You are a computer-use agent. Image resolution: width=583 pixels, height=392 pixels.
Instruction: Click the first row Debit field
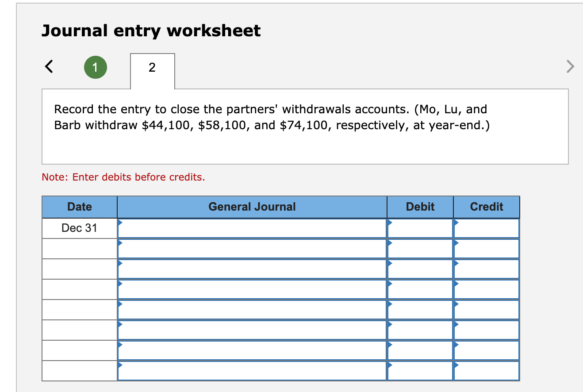click(419, 227)
